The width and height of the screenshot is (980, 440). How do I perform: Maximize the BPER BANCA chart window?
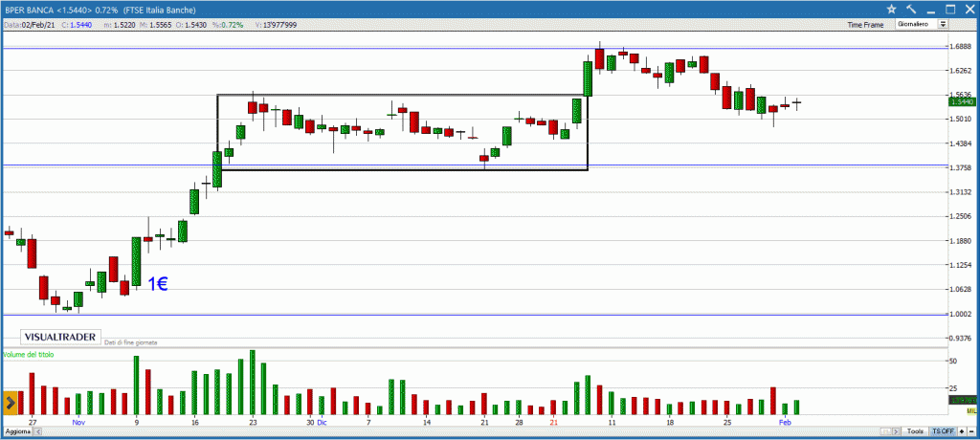click(x=950, y=10)
